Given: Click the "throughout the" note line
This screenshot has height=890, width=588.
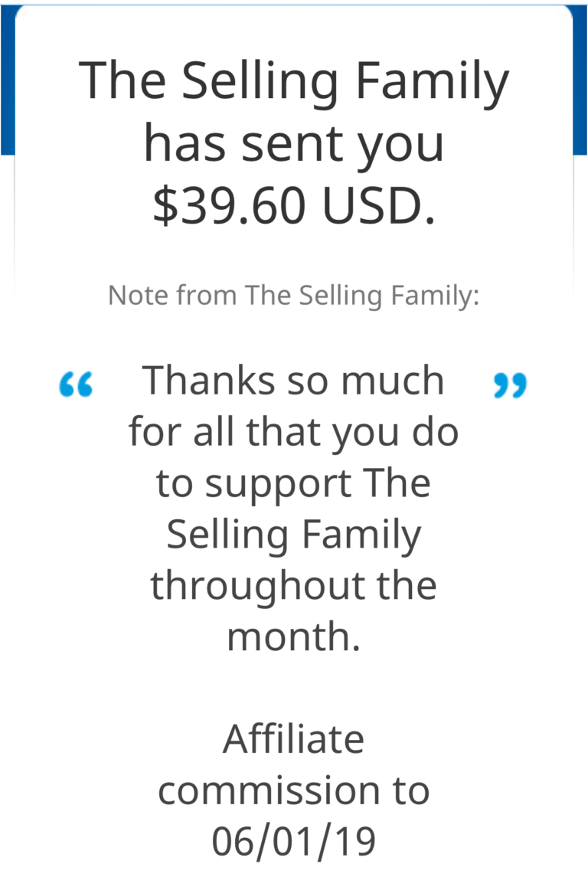Looking at the screenshot, I should 293,586.
